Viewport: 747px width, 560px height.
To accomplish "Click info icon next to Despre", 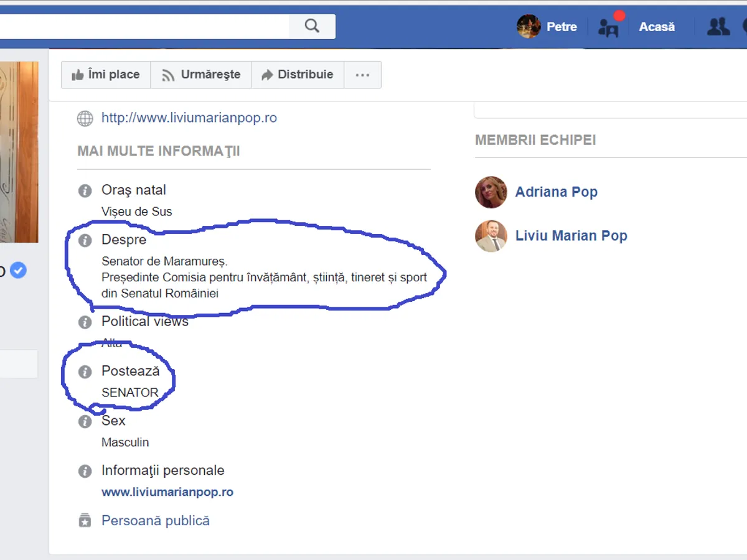I will tap(85, 240).
